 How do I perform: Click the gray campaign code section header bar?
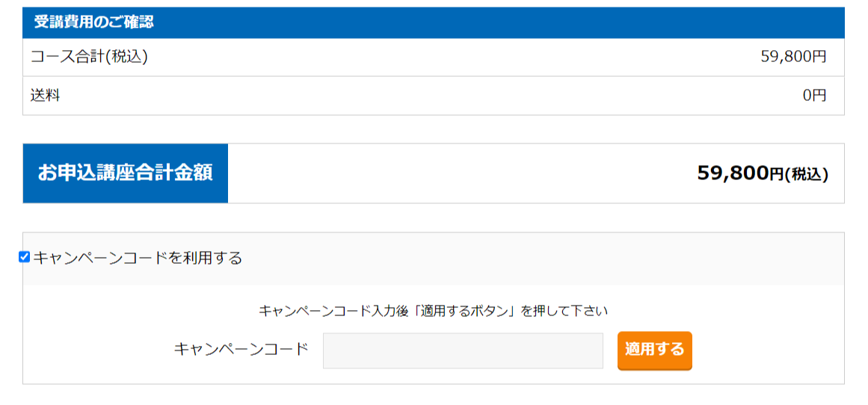pyautogui.click(x=434, y=259)
